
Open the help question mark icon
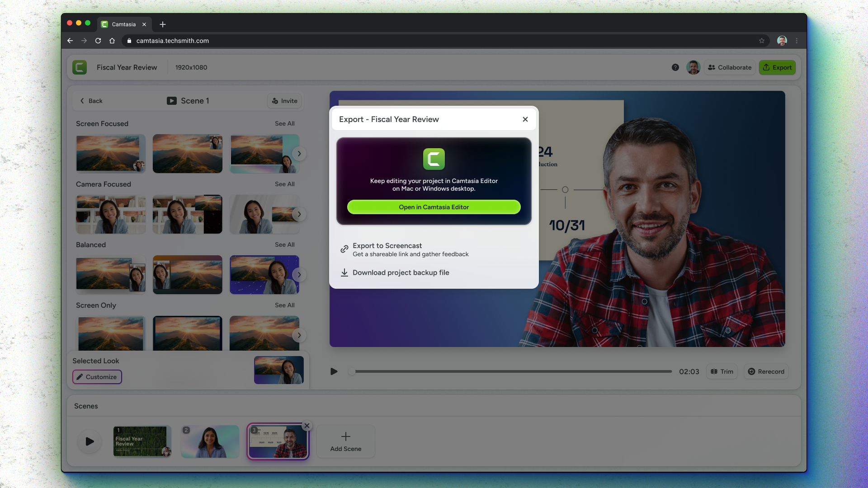coord(675,67)
